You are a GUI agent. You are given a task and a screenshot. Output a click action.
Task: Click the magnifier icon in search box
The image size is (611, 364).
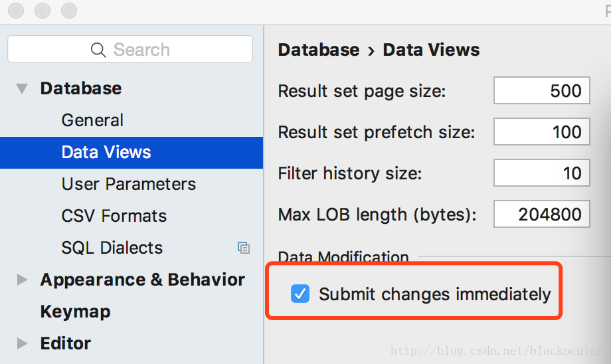coord(98,50)
